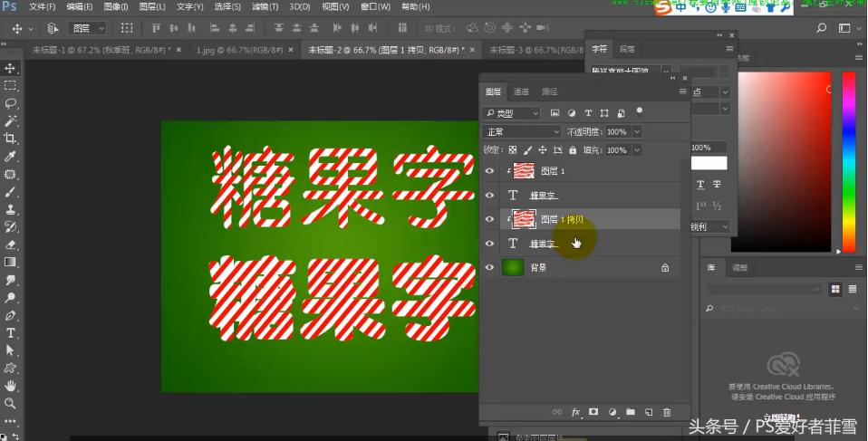This screenshot has height=441, width=868.
Task: Switch to 通道 tab
Action: coord(521,91)
